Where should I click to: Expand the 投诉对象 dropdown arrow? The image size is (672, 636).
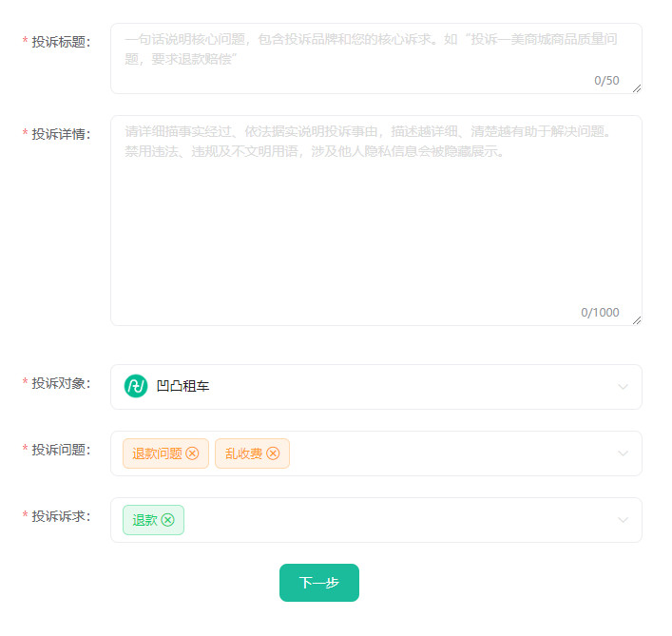click(x=623, y=387)
